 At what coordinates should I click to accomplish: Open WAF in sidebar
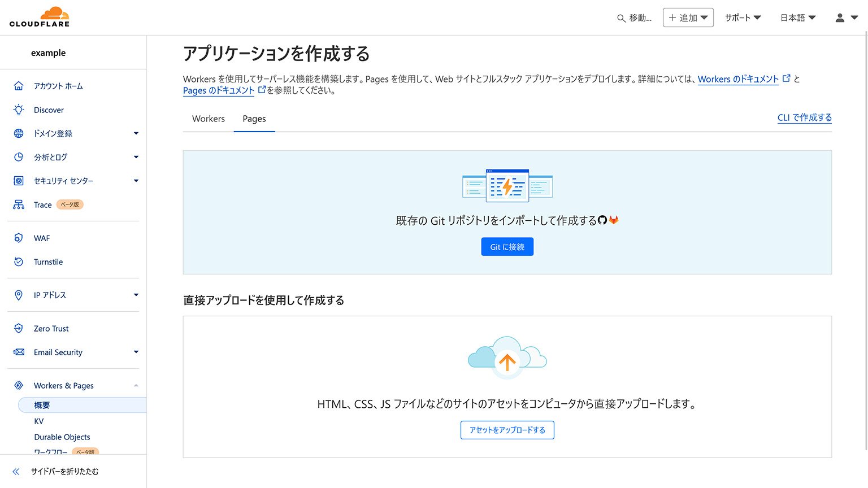pyautogui.click(x=42, y=238)
